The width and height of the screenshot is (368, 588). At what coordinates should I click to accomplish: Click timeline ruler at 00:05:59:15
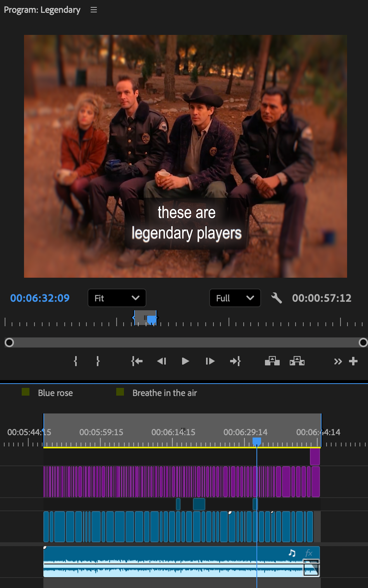tap(101, 432)
